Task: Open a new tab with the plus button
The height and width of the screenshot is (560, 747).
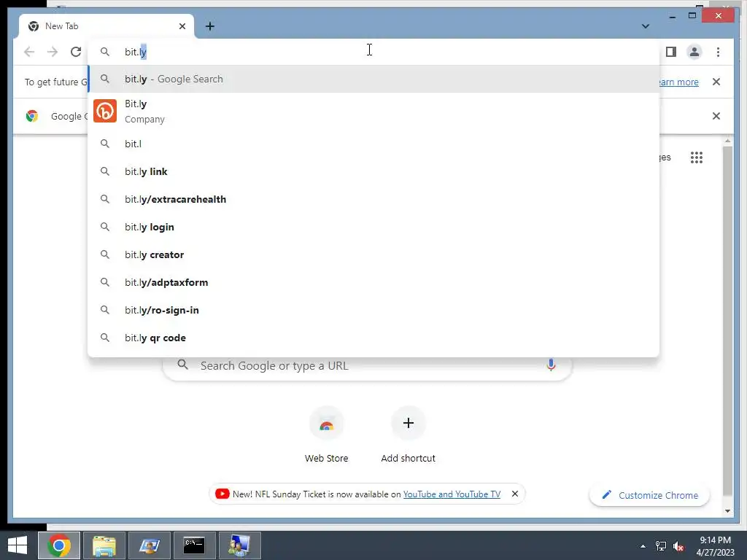Action: coord(209,26)
